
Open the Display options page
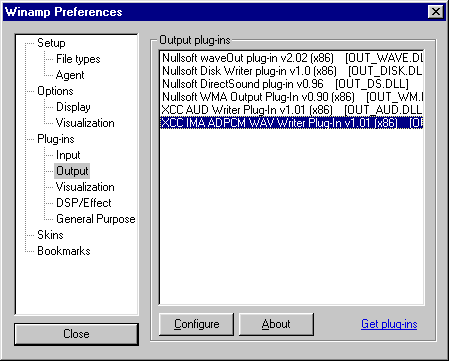click(73, 107)
